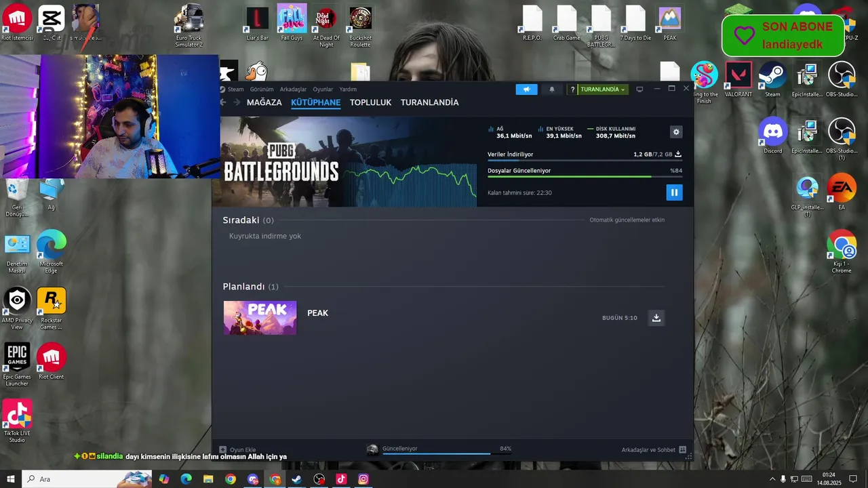The width and height of the screenshot is (868, 488).
Task: Click the Steam forward navigation arrow
Action: 237,102
